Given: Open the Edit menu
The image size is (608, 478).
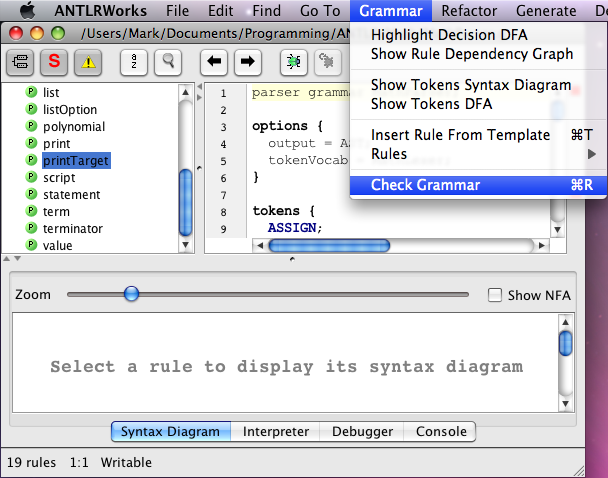Looking at the screenshot, I should click(221, 11).
